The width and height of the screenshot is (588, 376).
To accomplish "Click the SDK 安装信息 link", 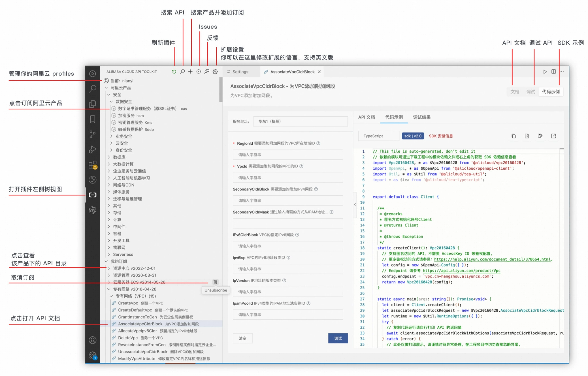I will 441,136.
